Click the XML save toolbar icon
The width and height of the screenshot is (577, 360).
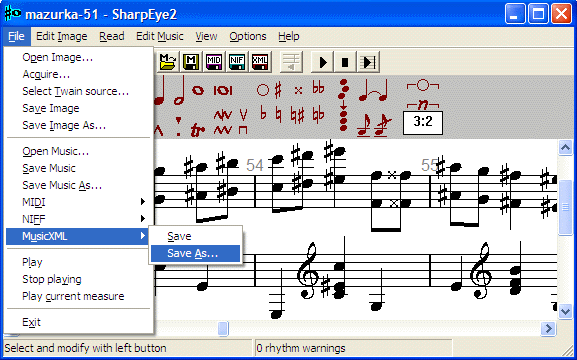point(260,62)
